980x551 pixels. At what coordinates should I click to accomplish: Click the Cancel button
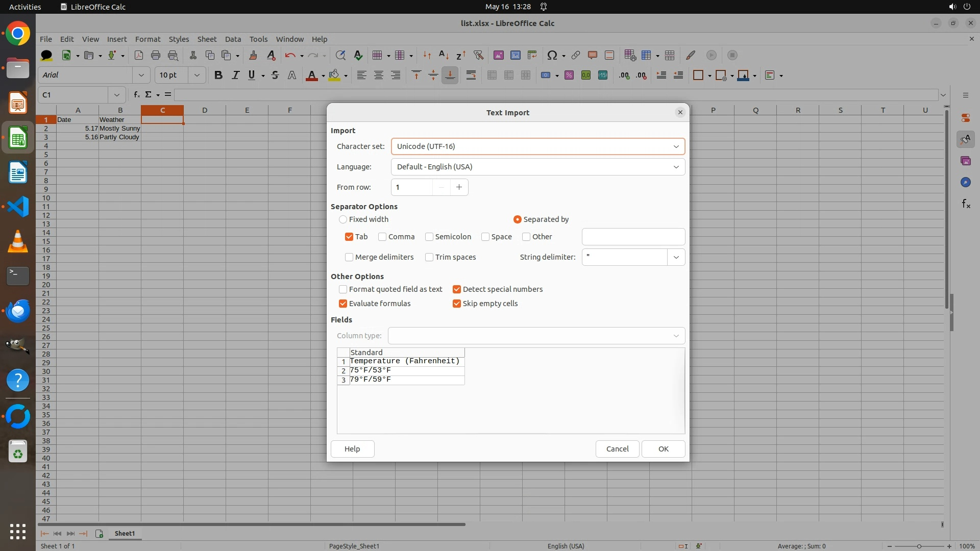click(617, 449)
